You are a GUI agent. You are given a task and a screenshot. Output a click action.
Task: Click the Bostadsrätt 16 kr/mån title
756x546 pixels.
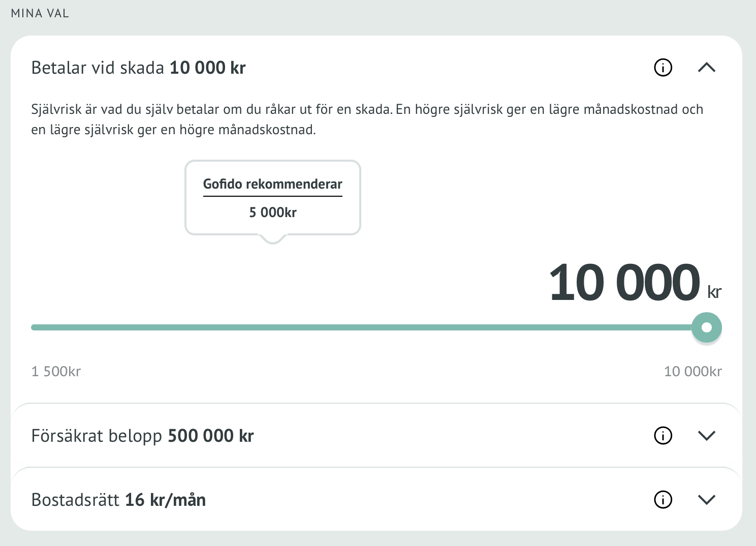(x=118, y=500)
